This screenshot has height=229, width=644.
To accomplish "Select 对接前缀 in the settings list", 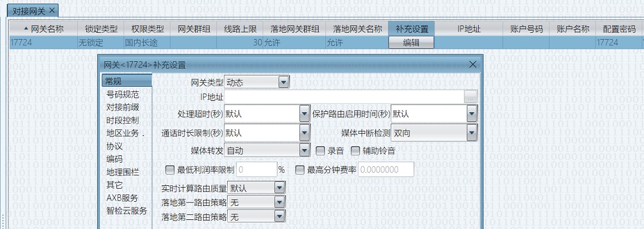I will tap(123, 107).
